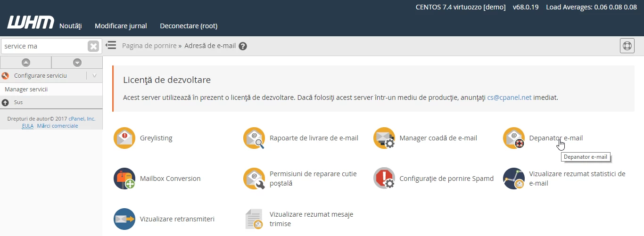Open the Mărci comerciale link
The height and width of the screenshot is (236, 644).
coord(58,126)
